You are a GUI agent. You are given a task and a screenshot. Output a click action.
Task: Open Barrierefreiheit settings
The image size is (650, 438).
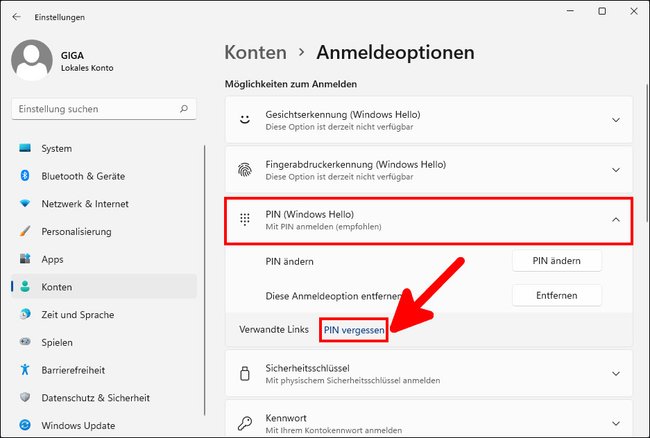pos(104,370)
